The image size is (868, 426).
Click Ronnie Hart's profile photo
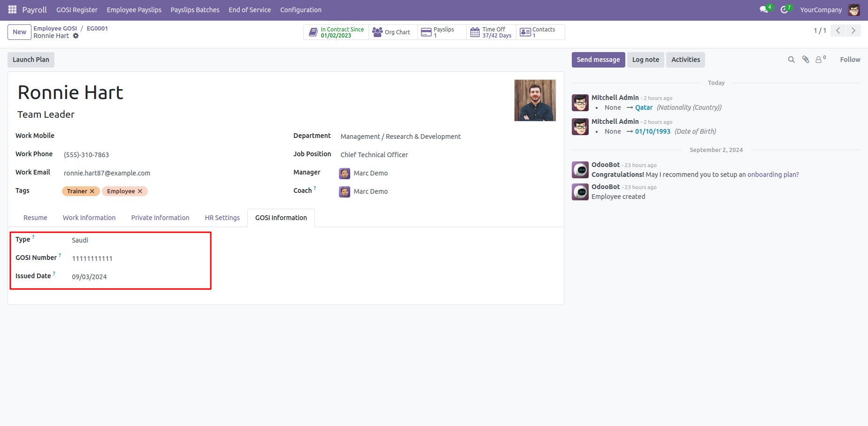click(535, 100)
